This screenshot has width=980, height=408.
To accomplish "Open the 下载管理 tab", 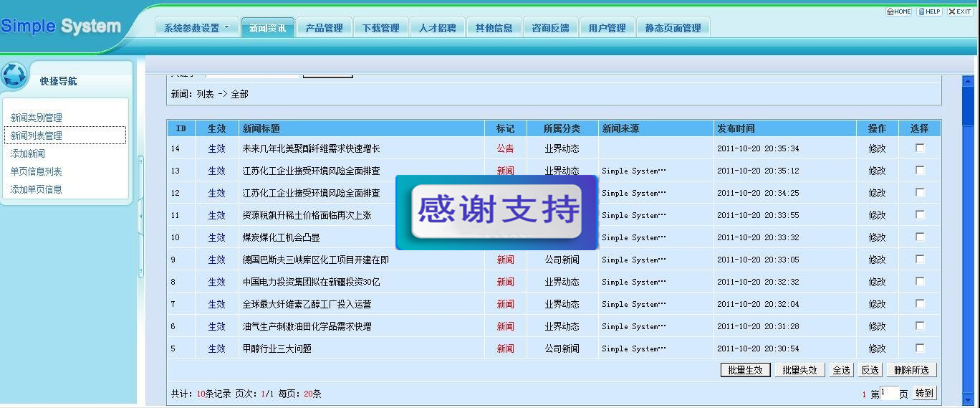I will [x=380, y=28].
